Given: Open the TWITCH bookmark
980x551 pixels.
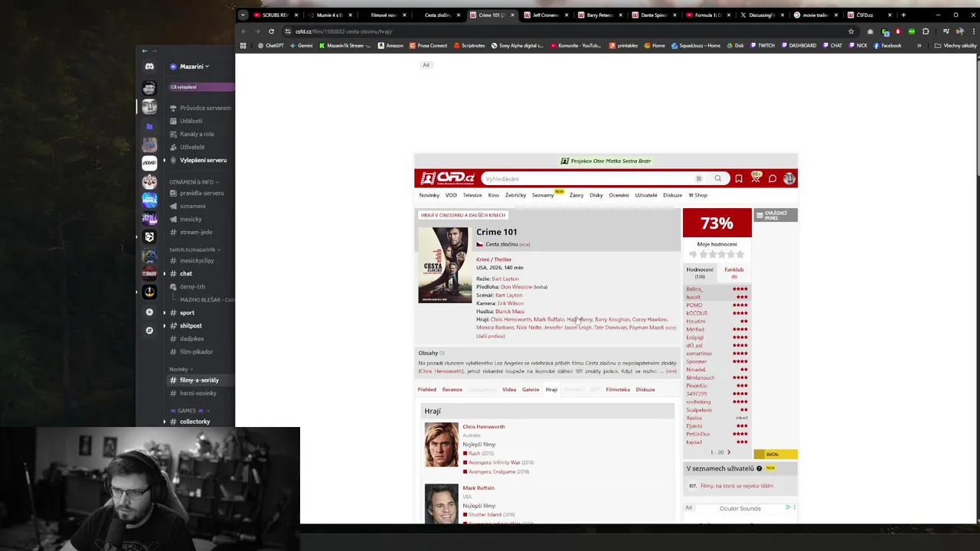Looking at the screenshot, I should (762, 45).
